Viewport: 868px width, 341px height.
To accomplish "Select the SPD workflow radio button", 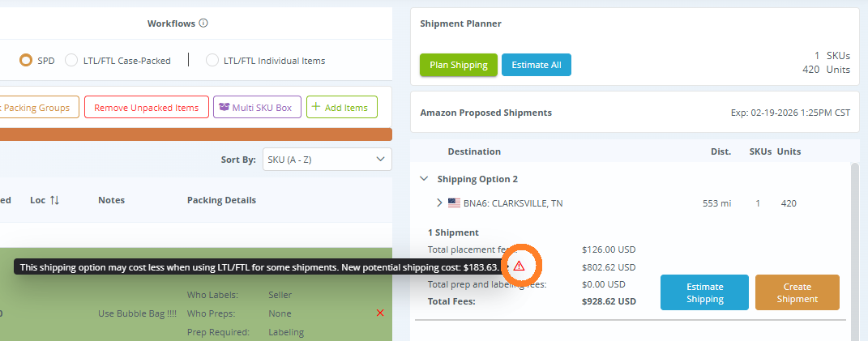I will pos(26,60).
